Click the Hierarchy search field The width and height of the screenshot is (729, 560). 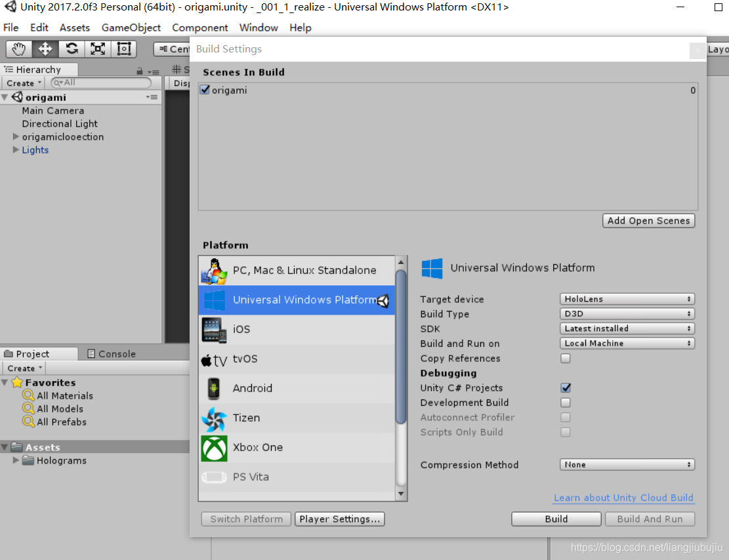(101, 83)
